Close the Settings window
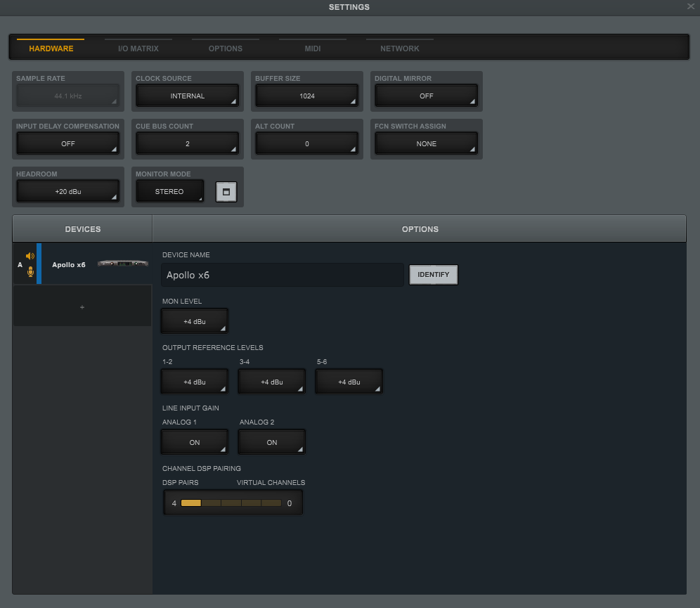This screenshot has width=700, height=608. [691, 6]
